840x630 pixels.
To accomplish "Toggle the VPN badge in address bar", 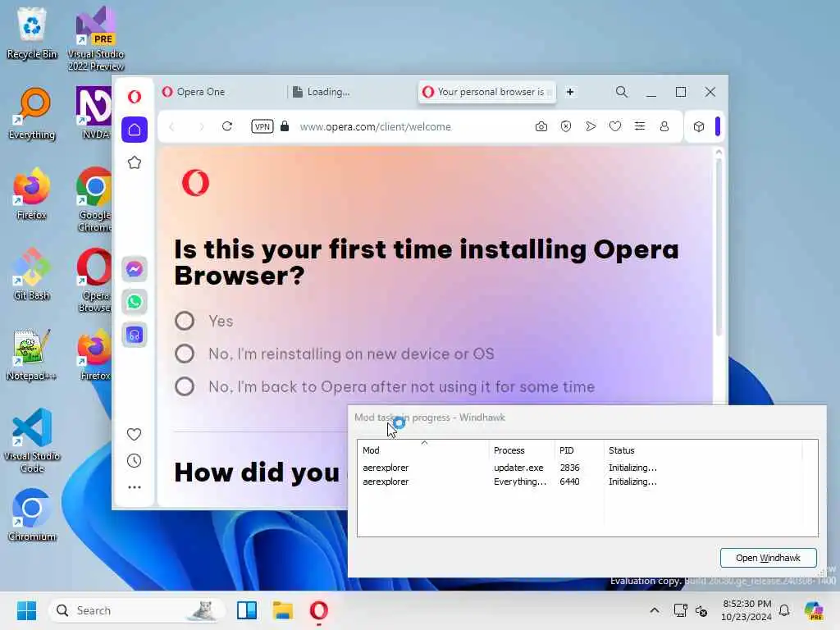I will [x=262, y=126].
